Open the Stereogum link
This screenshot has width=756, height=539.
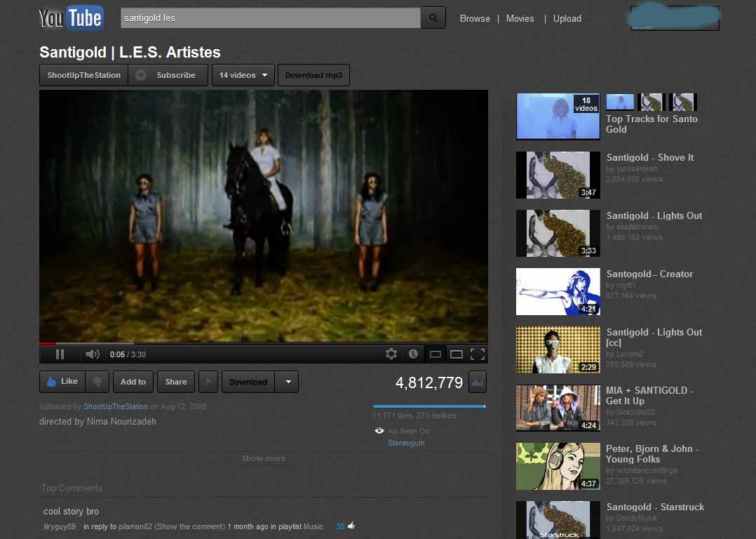point(406,443)
